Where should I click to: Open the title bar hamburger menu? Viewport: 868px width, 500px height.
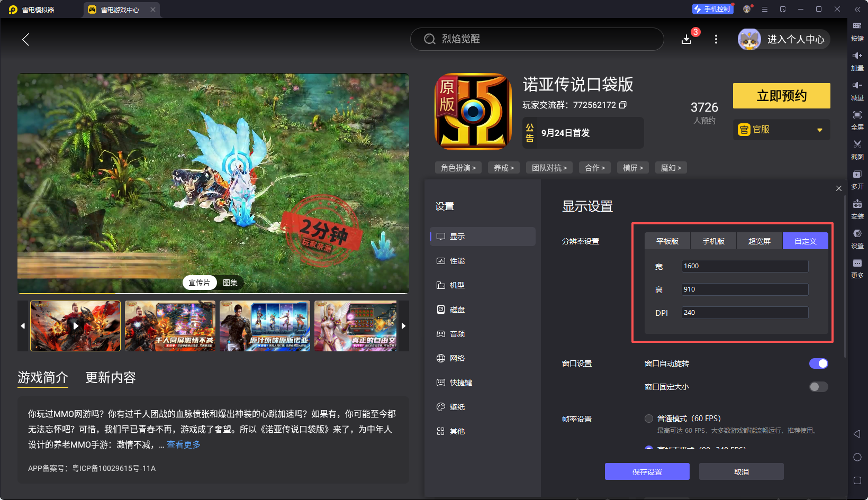765,9
